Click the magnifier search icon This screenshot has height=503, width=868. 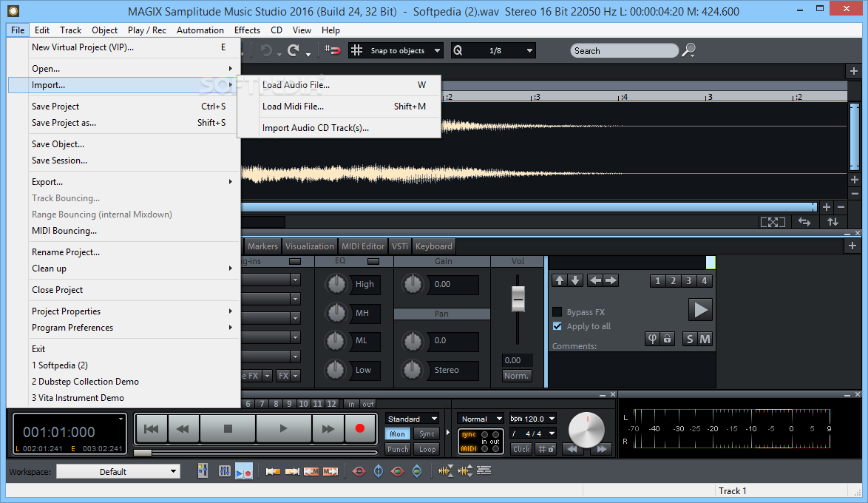688,50
